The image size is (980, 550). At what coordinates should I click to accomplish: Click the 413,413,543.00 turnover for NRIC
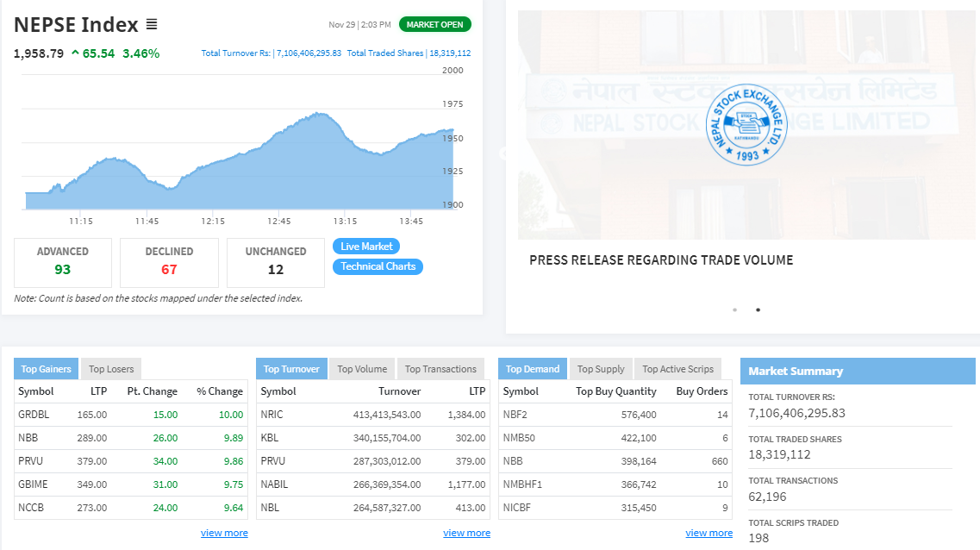click(387, 415)
